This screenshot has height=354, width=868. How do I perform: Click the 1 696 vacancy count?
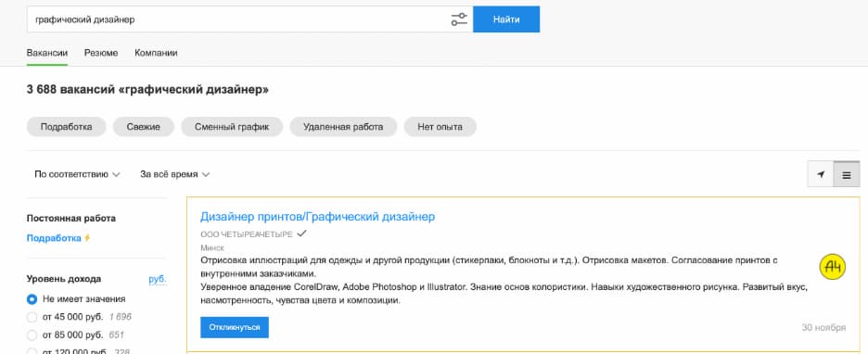[121, 317]
